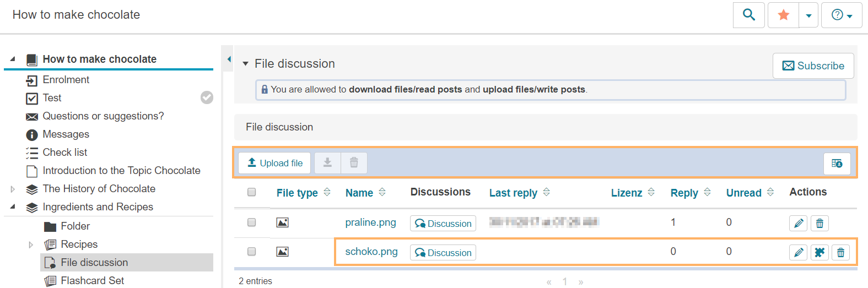Click the orange star bookmark icon
Screen dimensions: 868x288
click(783, 15)
